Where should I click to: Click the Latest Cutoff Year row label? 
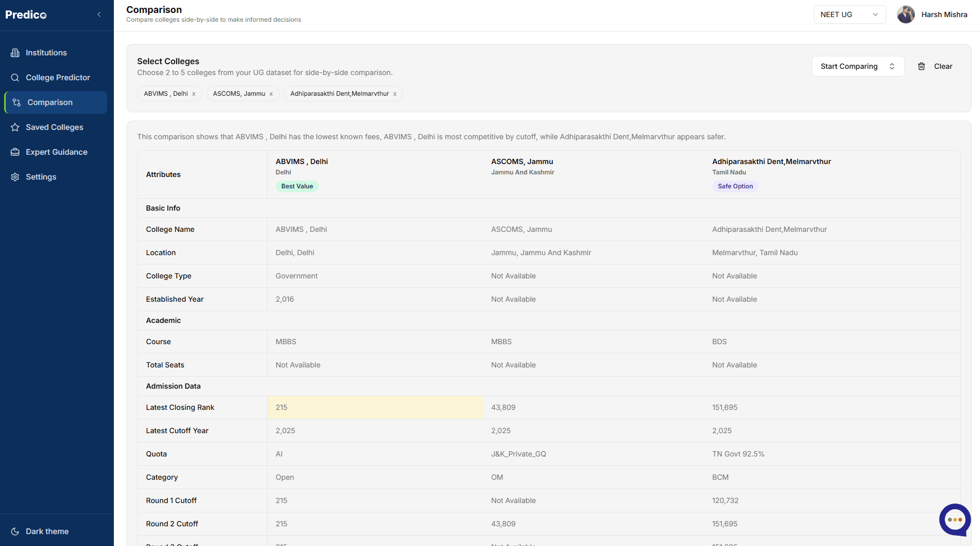[177, 431]
